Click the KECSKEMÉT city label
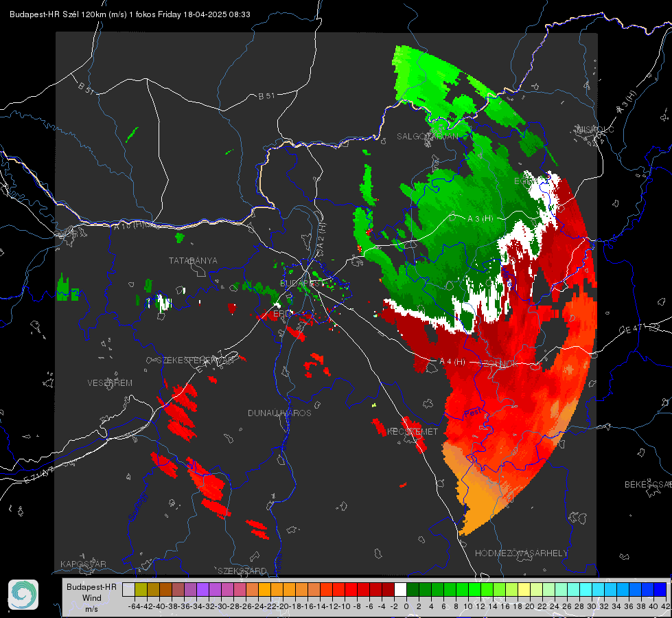The height and width of the screenshot is (618, 672). coord(413,432)
